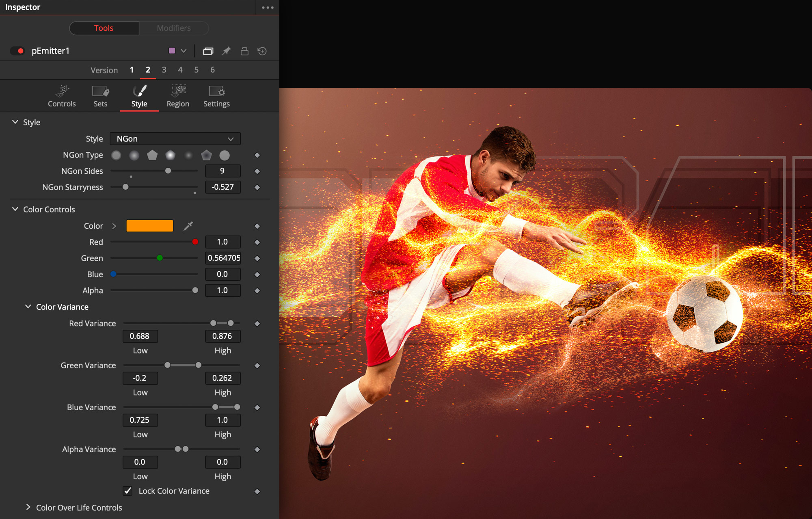Image resolution: width=812 pixels, height=519 pixels.
Task: Select the dark shaded pentagon NGon type
Action: pos(207,155)
